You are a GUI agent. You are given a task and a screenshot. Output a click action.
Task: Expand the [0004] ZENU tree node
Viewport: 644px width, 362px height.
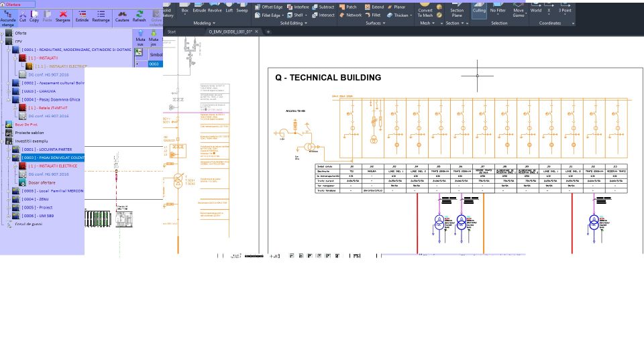(x=9, y=199)
